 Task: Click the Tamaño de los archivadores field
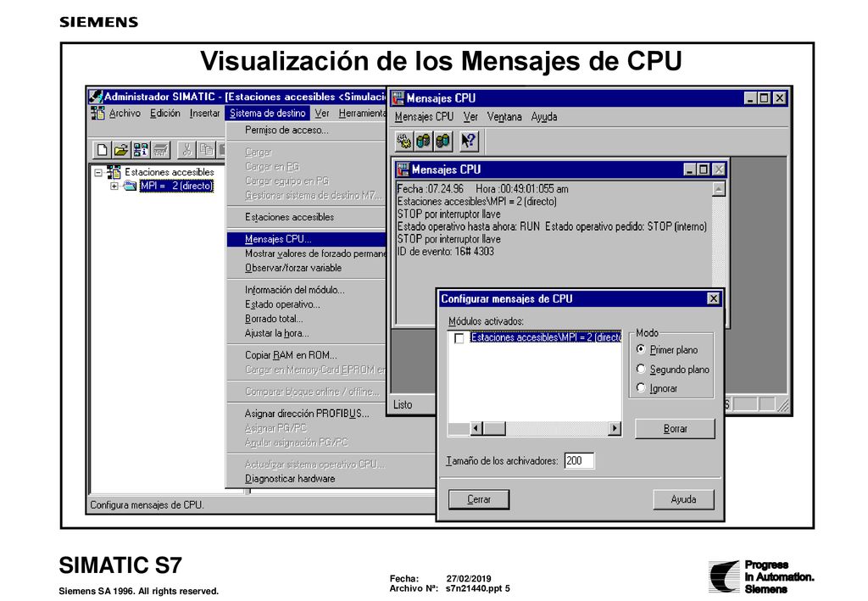pyautogui.click(x=579, y=461)
